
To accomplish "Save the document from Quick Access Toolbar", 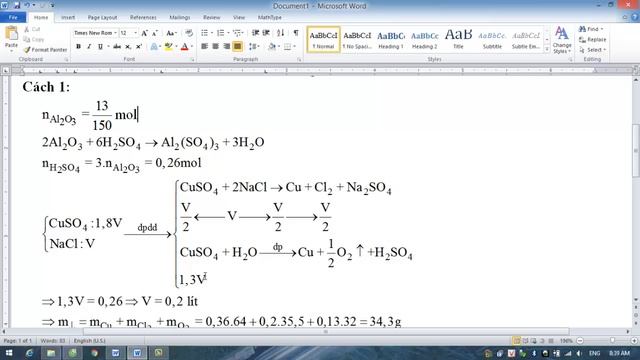I will point(17,5).
